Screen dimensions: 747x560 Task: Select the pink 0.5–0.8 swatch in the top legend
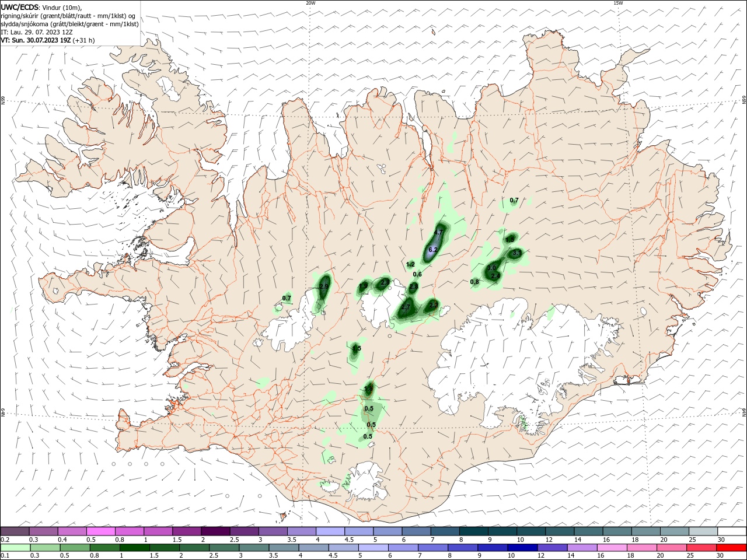click(100, 531)
